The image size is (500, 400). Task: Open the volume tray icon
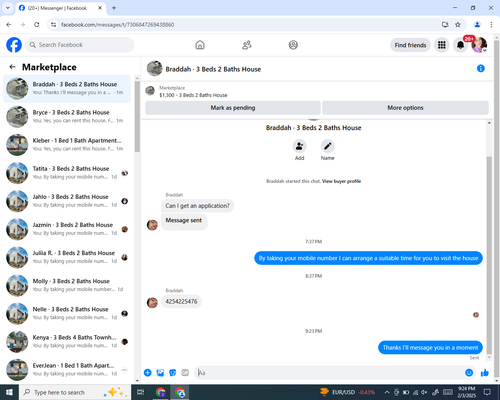point(424,392)
